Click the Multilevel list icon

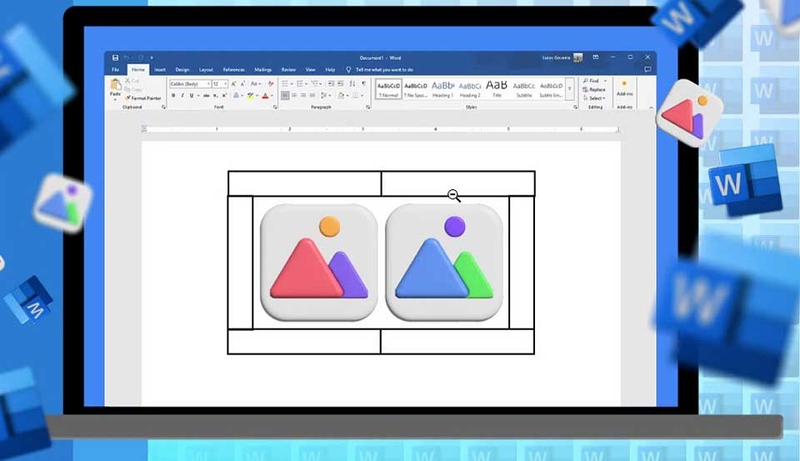pos(315,84)
